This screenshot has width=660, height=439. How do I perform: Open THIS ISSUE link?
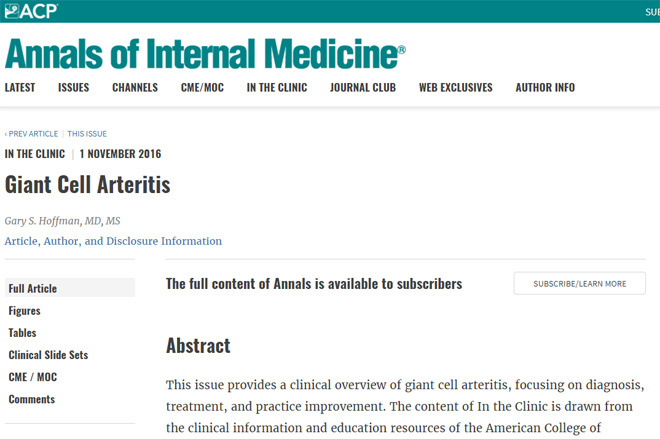(x=87, y=134)
